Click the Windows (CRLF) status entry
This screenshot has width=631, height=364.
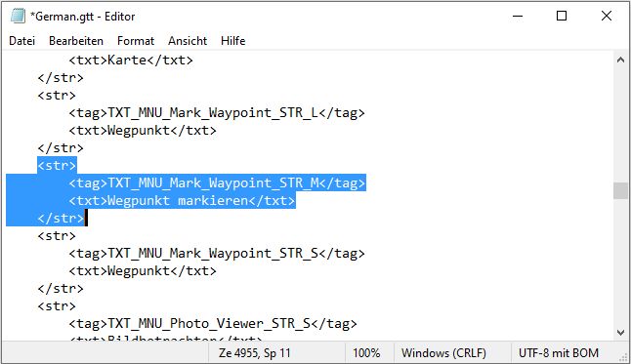pos(443,353)
